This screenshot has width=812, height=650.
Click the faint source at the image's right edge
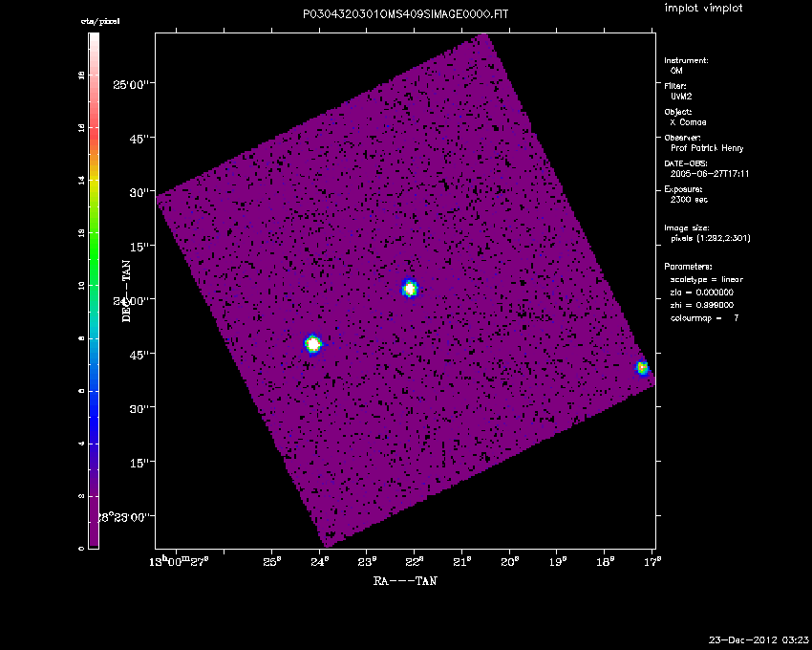coord(642,367)
